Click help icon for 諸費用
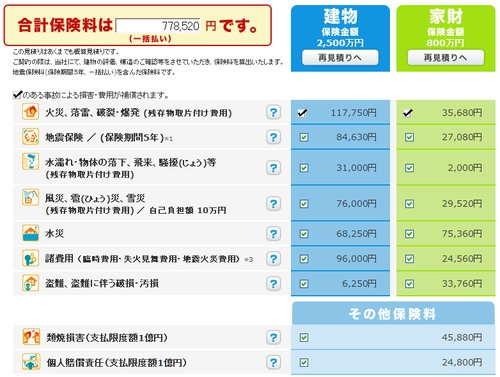The height and width of the screenshot is (377, 500). point(273,259)
